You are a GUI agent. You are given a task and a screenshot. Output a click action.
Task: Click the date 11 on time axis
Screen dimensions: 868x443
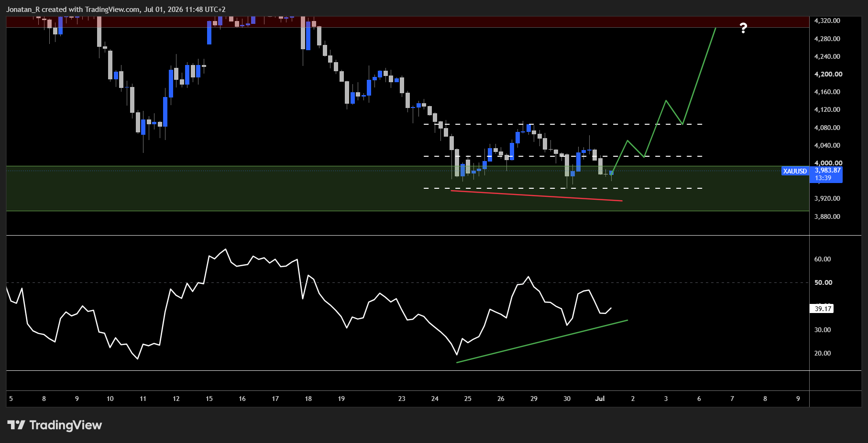coord(143,399)
